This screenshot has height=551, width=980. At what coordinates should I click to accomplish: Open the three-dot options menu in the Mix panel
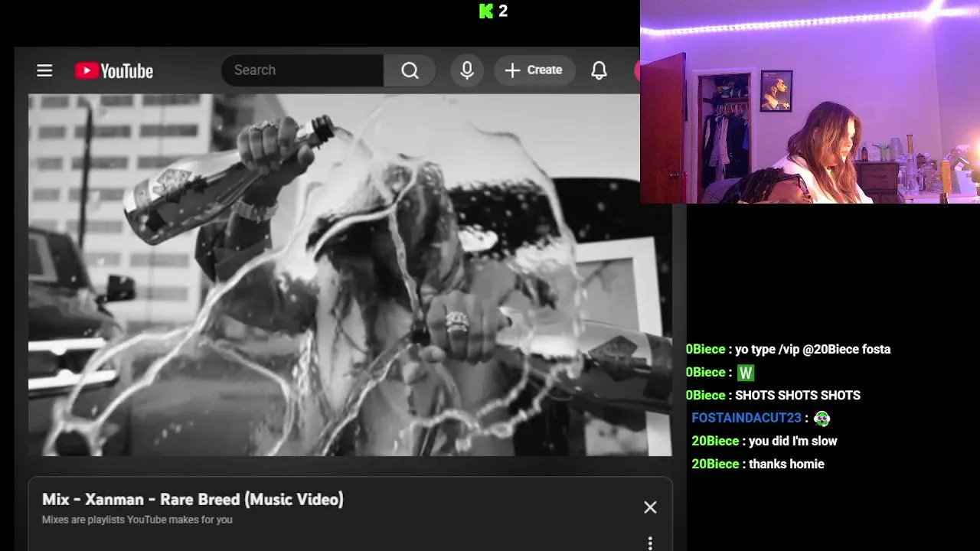650,543
